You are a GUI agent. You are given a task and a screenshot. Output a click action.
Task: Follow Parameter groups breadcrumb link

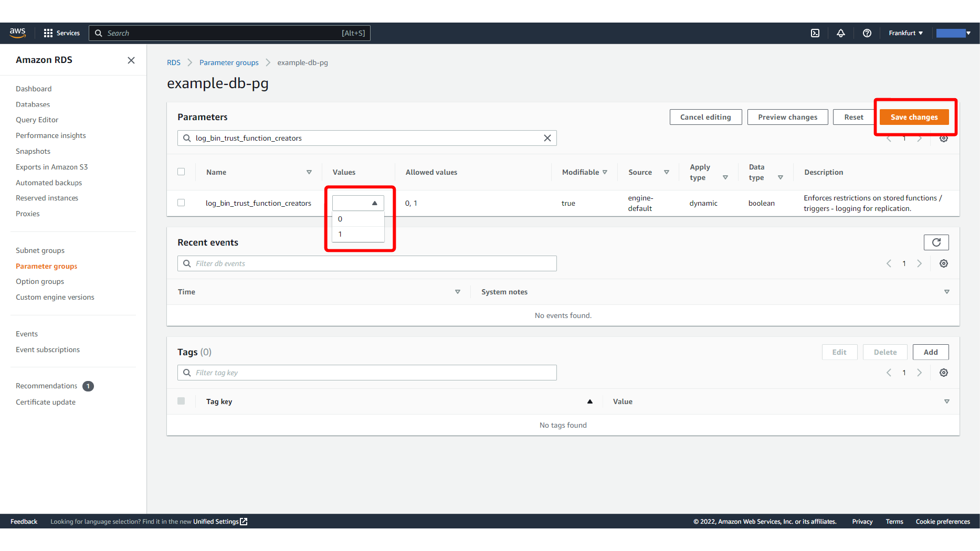(229, 62)
